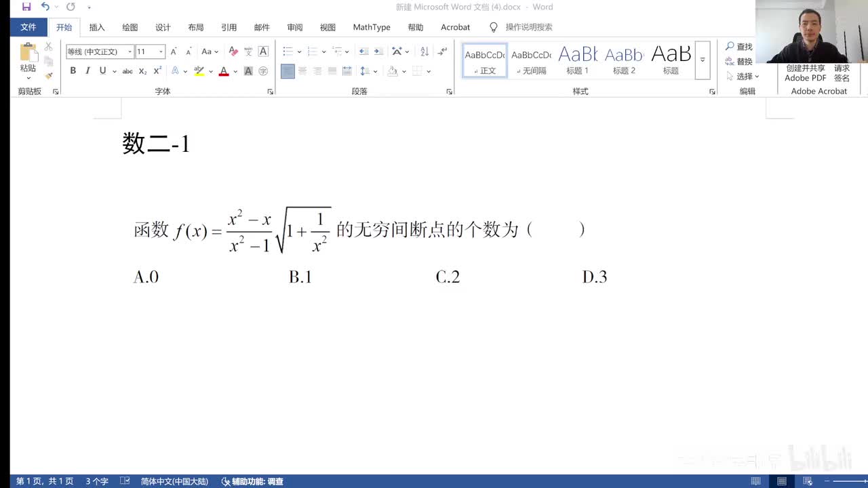Click 创建并共享 Adobe PDF button
868x488 pixels.
(806, 73)
